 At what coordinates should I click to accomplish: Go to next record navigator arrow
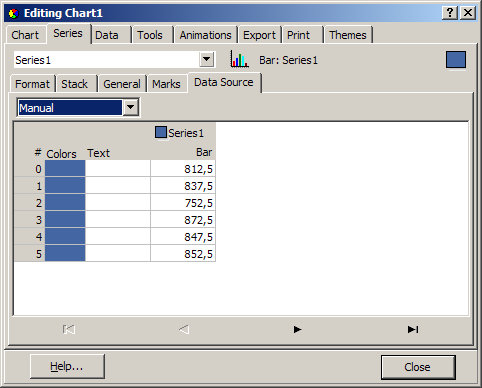pos(297,329)
